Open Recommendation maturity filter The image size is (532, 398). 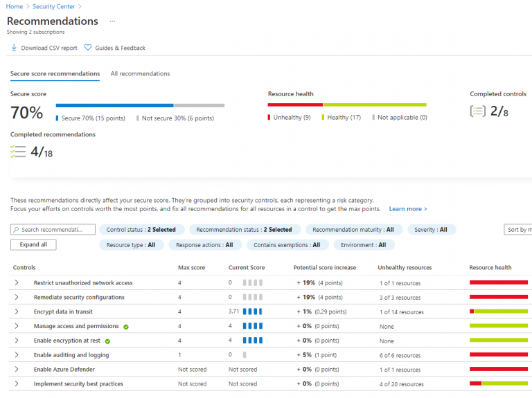click(x=353, y=230)
